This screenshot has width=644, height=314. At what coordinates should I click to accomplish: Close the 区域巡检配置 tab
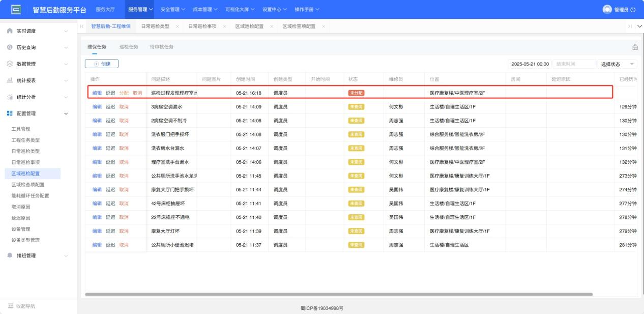(x=272, y=26)
